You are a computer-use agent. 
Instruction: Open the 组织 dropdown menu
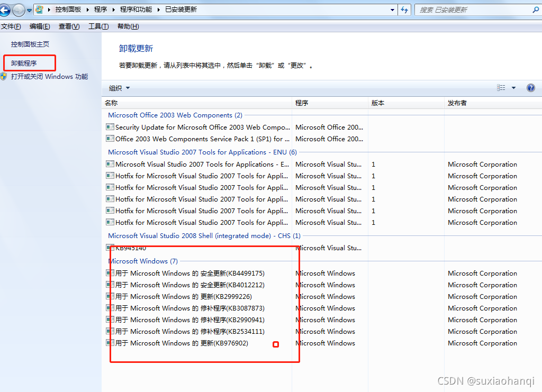pos(119,88)
